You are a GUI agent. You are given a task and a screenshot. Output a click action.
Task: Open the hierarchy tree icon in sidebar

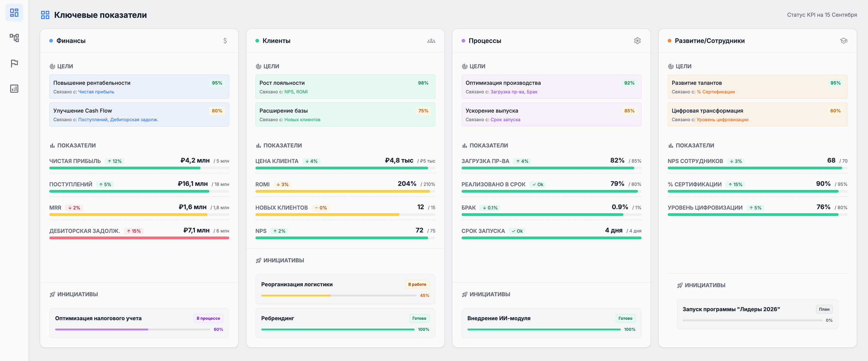click(14, 38)
